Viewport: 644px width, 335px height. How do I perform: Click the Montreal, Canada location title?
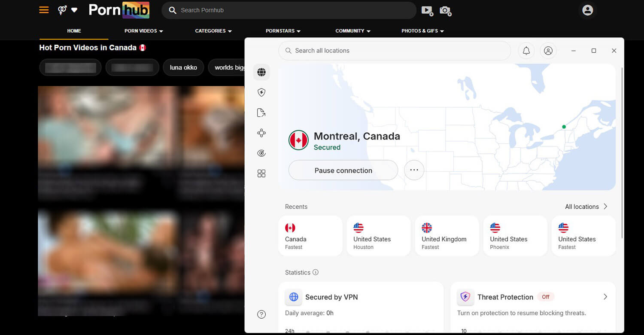click(x=357, y=136)
